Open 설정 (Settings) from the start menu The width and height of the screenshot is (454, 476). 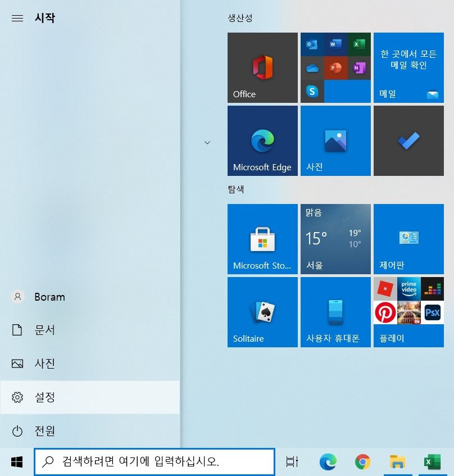coord(90,397)
